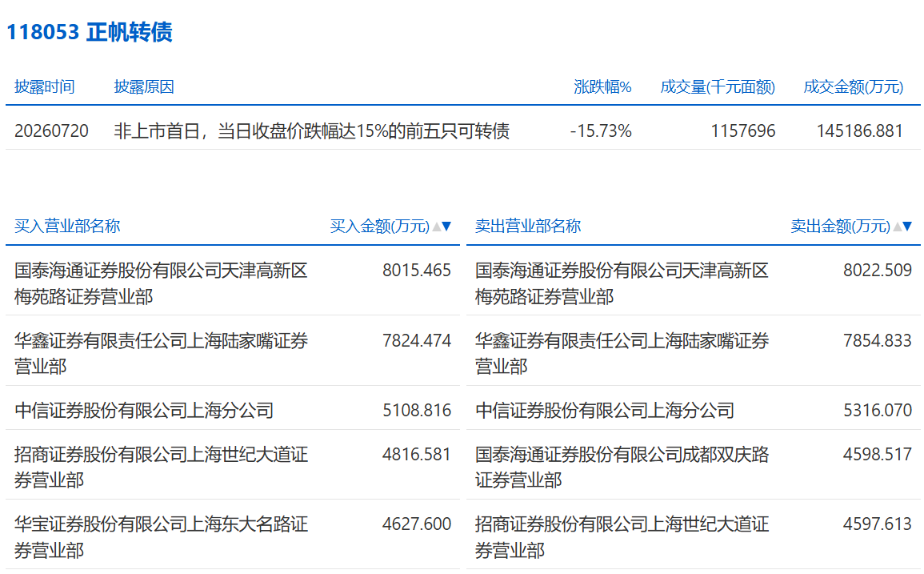The image size is (924, 574).
Task: Select the volume value 1157696
Action: pyautogui.click(x=743, y=131)
